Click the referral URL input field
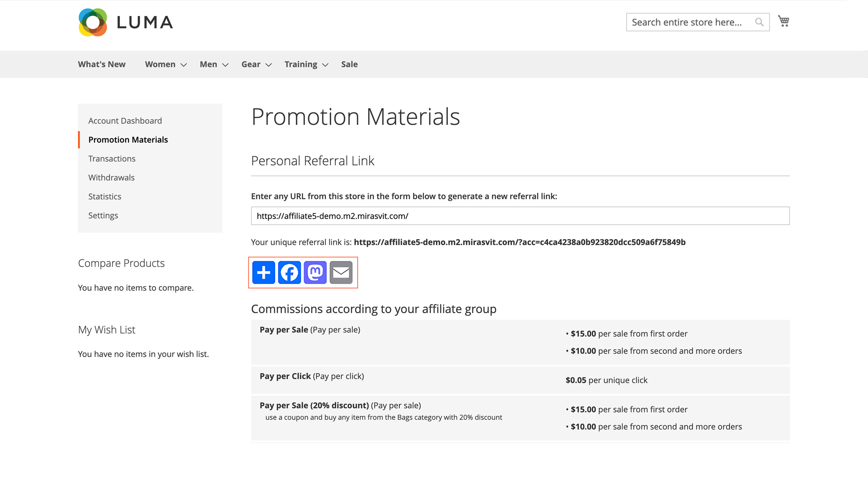The width and height of the screenshot is (868, 492). [520, 216]
